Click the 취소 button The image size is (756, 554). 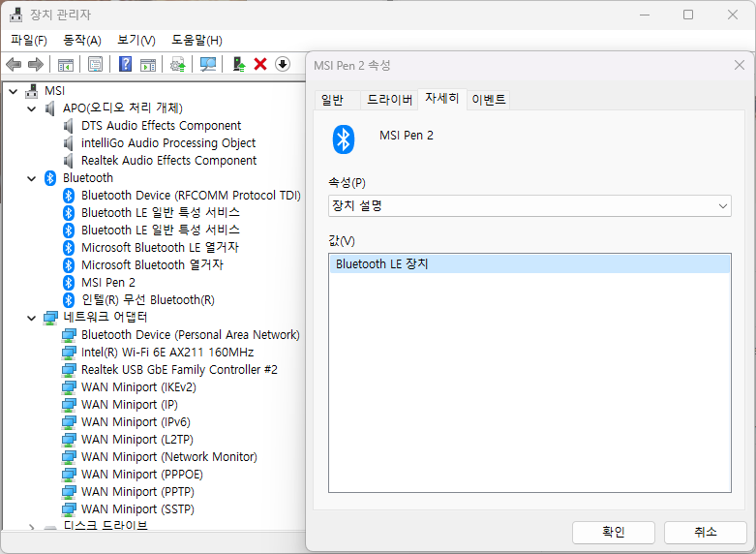[x=706, y=533]
